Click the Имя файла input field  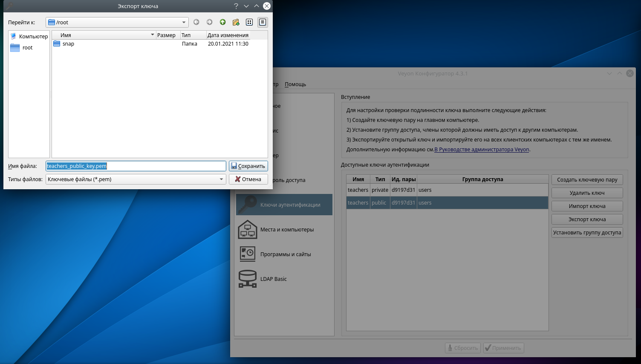[136, 166]
